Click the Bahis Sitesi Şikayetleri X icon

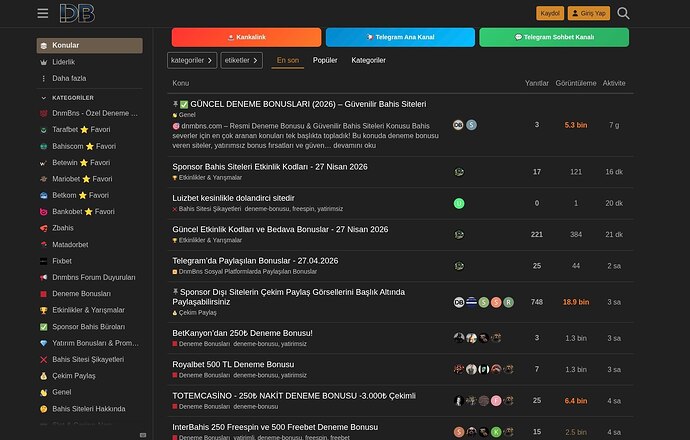tap(44, 359)
